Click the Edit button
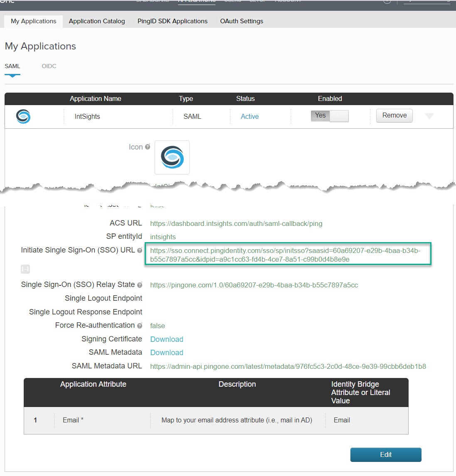 (x=386, y=455)
